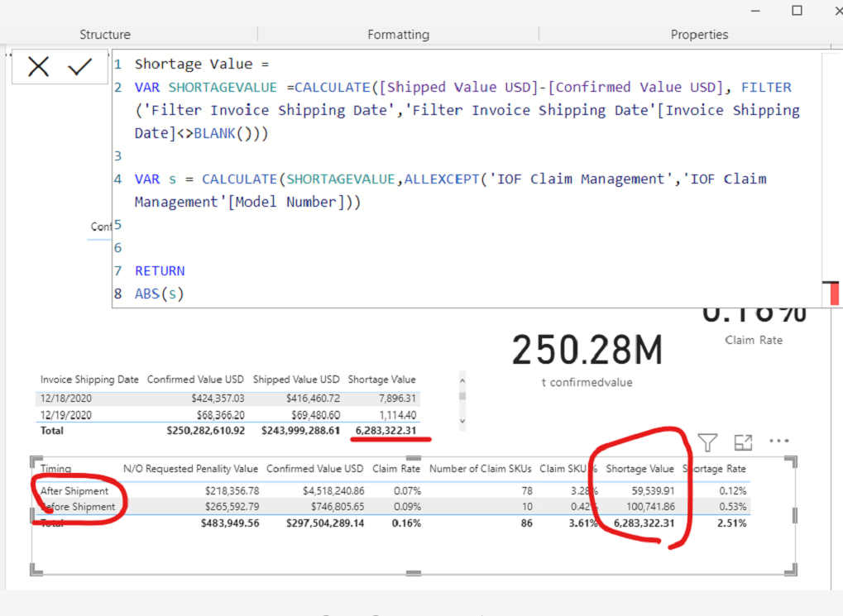Click the 100,741.86 shortage value cell
This screenshot has height=616, width=843.
click(x=650, y=507)
